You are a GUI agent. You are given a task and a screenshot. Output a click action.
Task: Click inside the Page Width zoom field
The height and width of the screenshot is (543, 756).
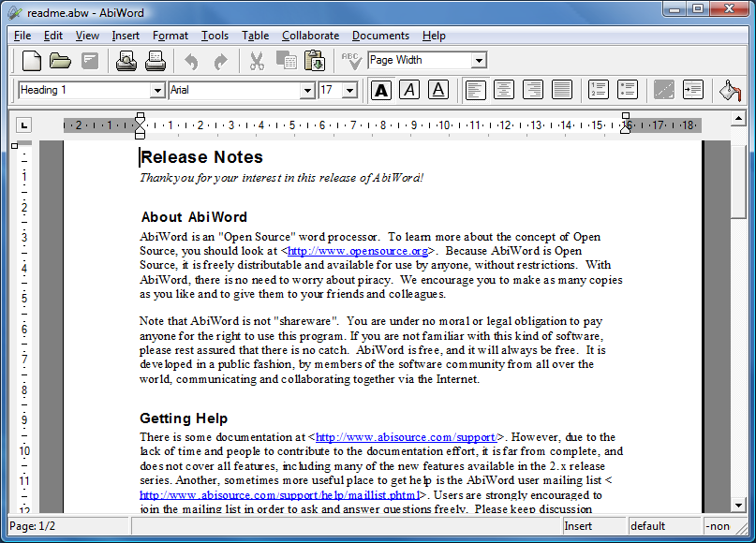click(x=420, y=60)
